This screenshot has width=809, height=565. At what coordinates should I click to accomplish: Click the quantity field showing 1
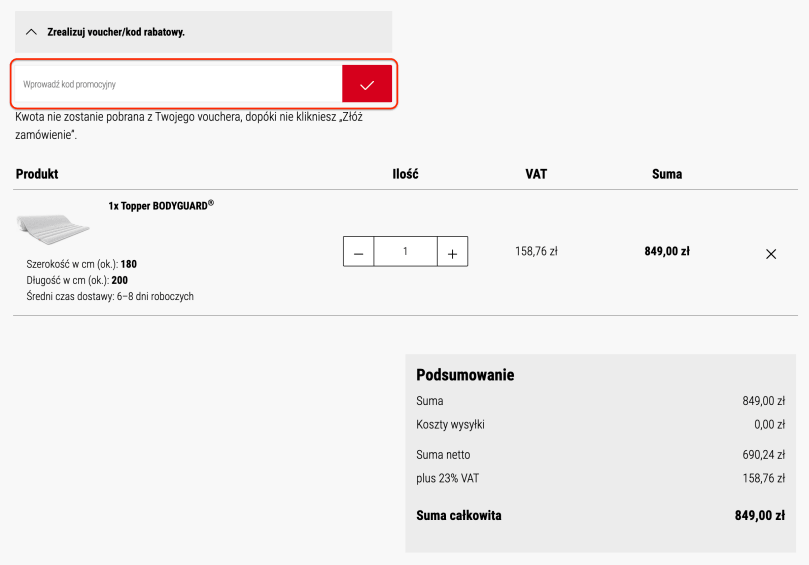click(x=405, y=252)
